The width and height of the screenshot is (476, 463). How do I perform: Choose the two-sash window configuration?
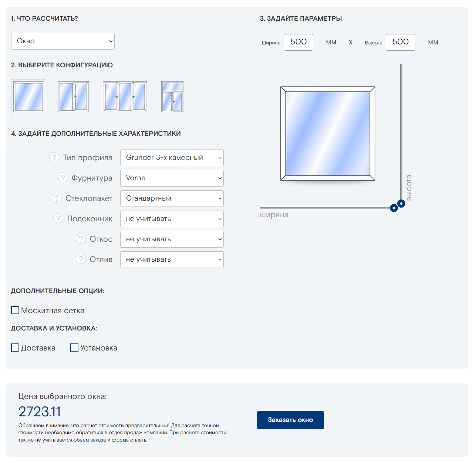73,97
